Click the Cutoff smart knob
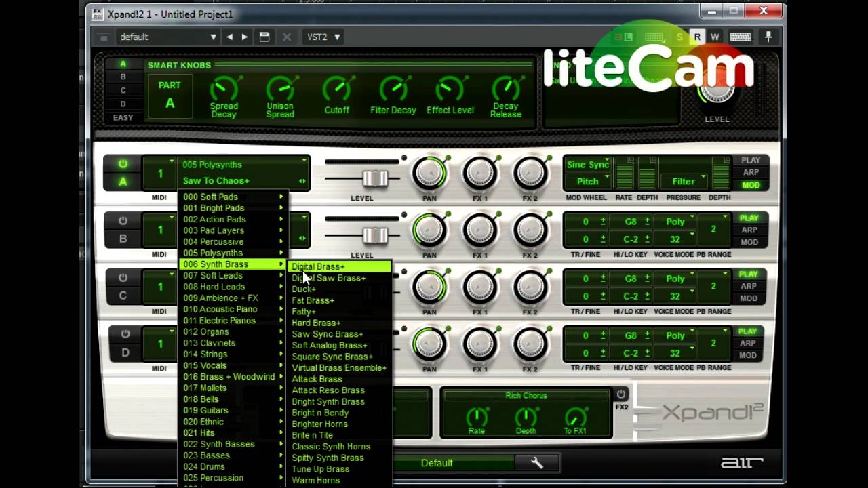Image resolution: width=868 pixels, height=488 pixels. click(x=336, y=89)
